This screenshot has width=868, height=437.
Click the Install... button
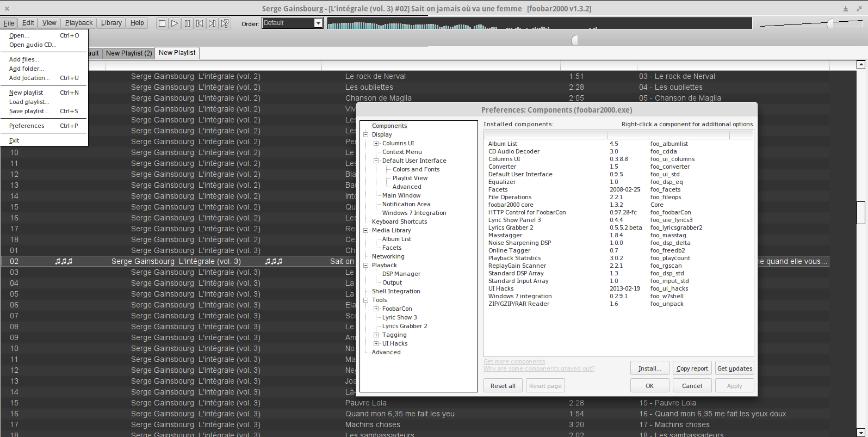649,368
